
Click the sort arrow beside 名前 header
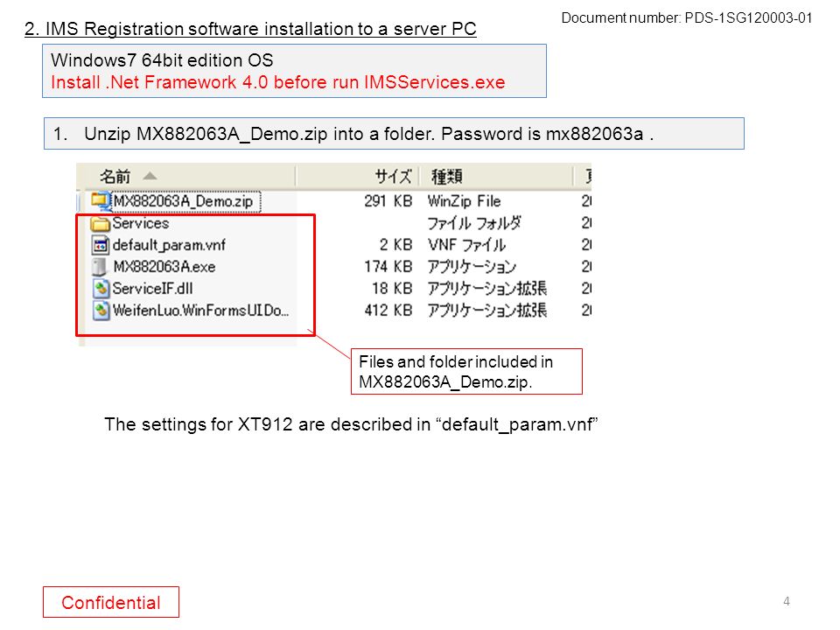click(x=150, y=176)
